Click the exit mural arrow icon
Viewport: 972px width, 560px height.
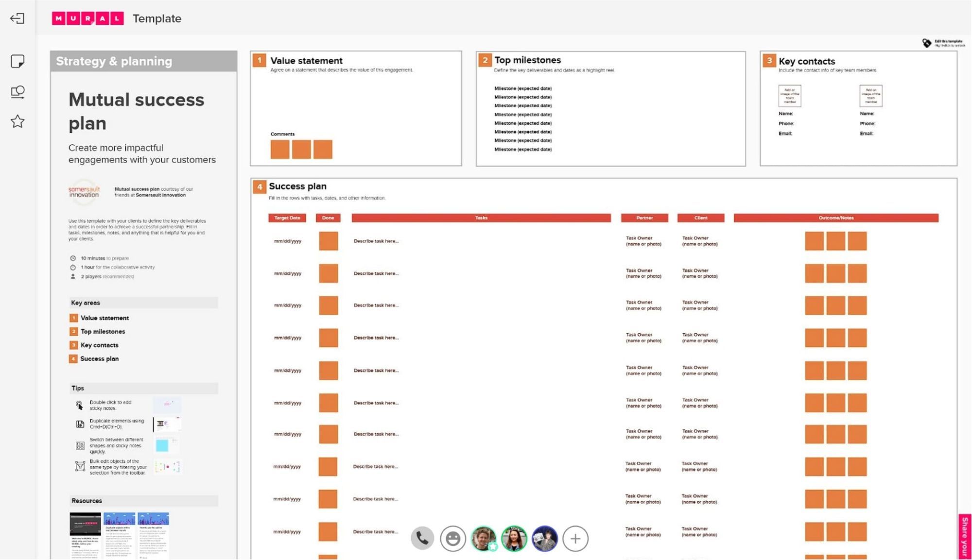(x=17, y=18)
